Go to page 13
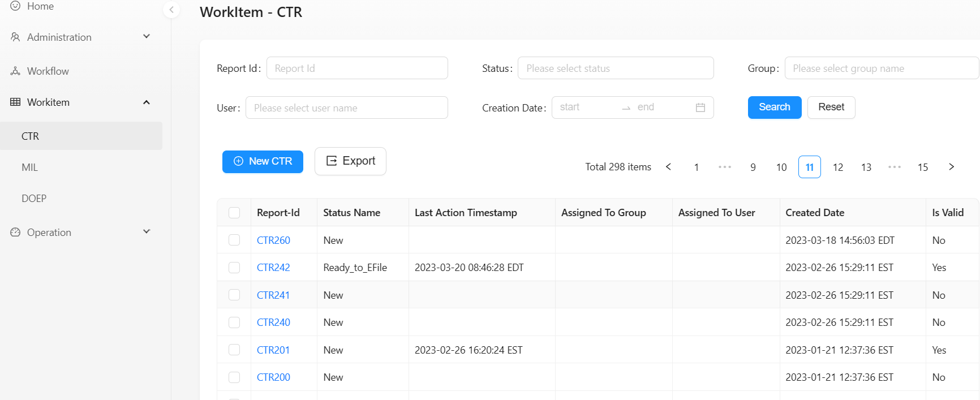This screenshot has width=980, height=400. pos(866,167)
